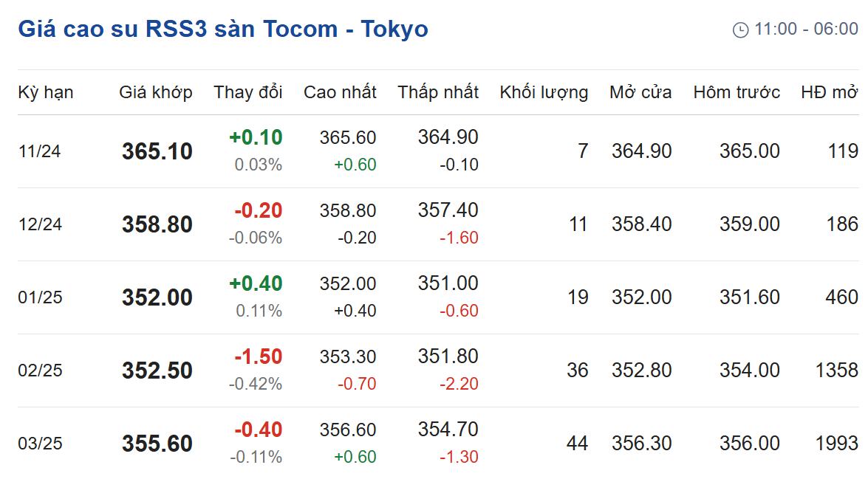The width and height of the screenshot is (868, 479).
Task: Click the Hôm trước column header
Action: [737, 92]
